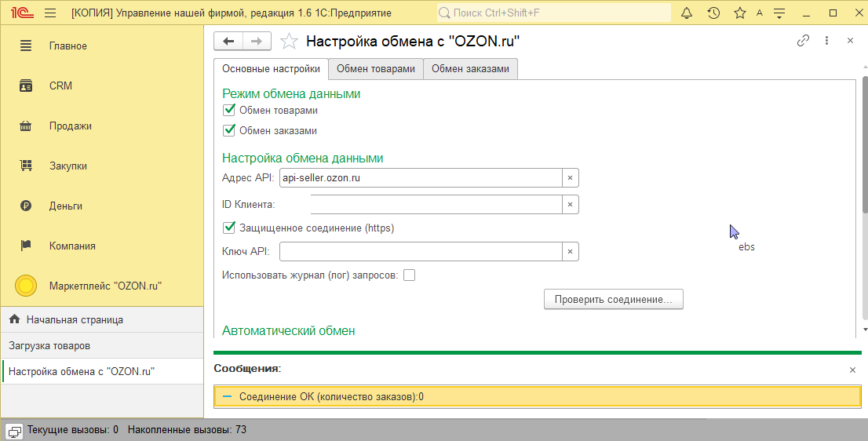The width and height of the screenshot is (868, 441).
Task: Click Проверить соединение button
Action: point(614,299)
